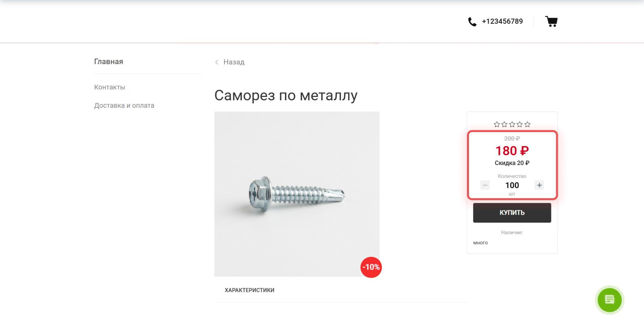Call the phone number +123456789
The height and width of the screenshot is (335, 644).
click(x=502, y=21)
